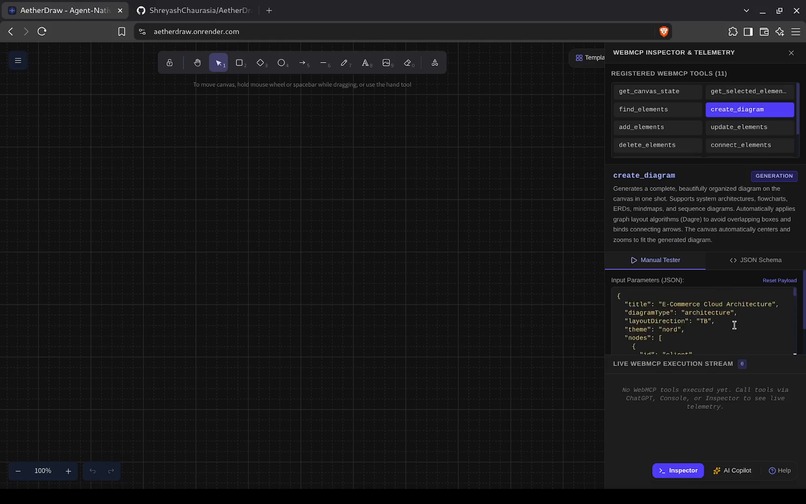Select the Selection arrow tool
The image size is (806, 504).
click(218, 63)
